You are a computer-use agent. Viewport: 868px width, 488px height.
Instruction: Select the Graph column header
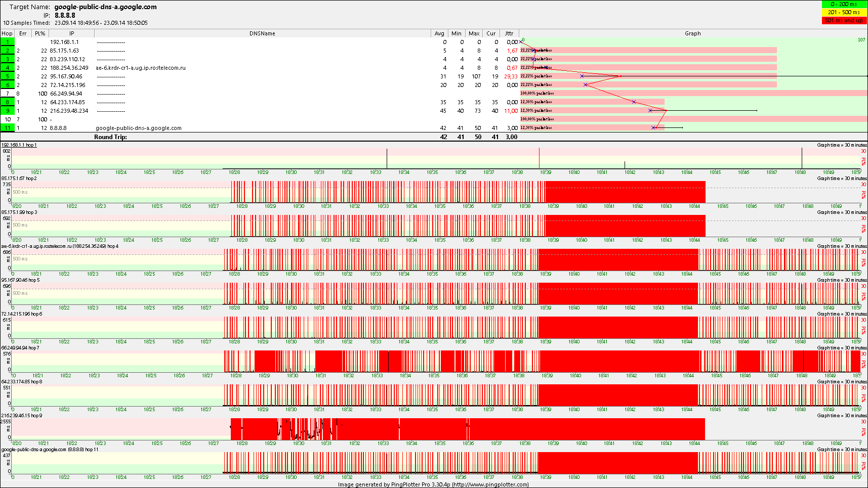click(692, 33)
